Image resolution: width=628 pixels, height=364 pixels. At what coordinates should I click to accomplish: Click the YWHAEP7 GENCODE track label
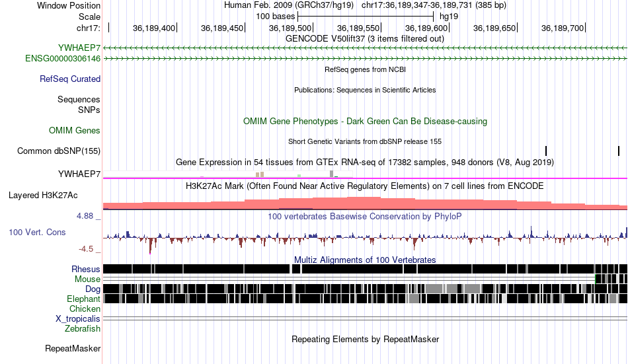pyautogui.click(x=79, y=48)
